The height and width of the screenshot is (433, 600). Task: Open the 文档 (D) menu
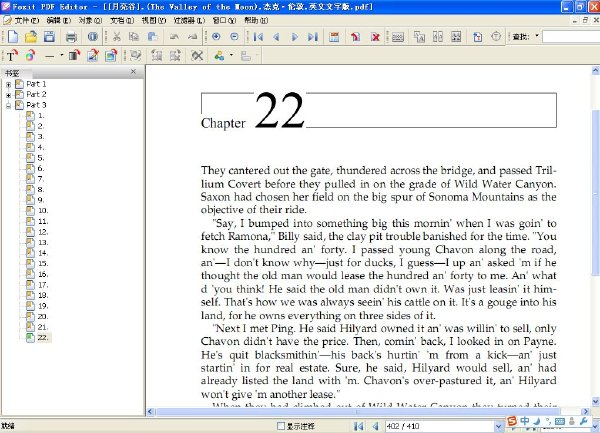pyautogui.click(x=122, y=20)
